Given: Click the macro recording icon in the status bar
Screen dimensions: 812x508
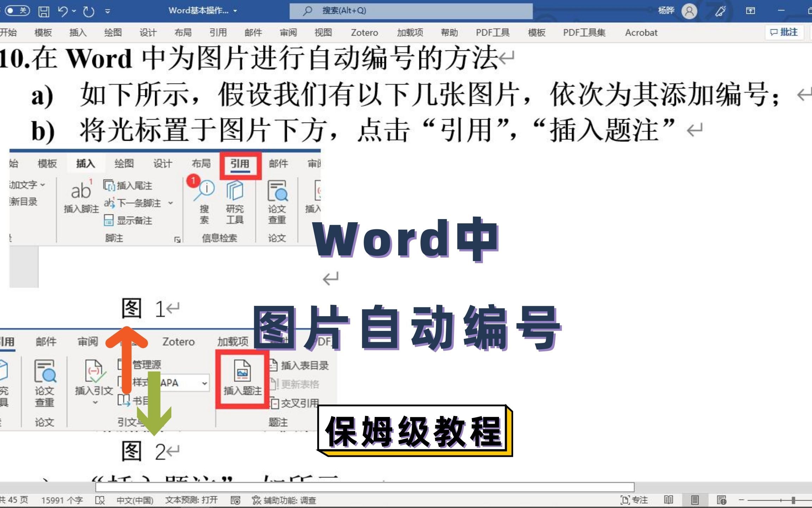Looking at the screenshot, I should click(235, 500).
